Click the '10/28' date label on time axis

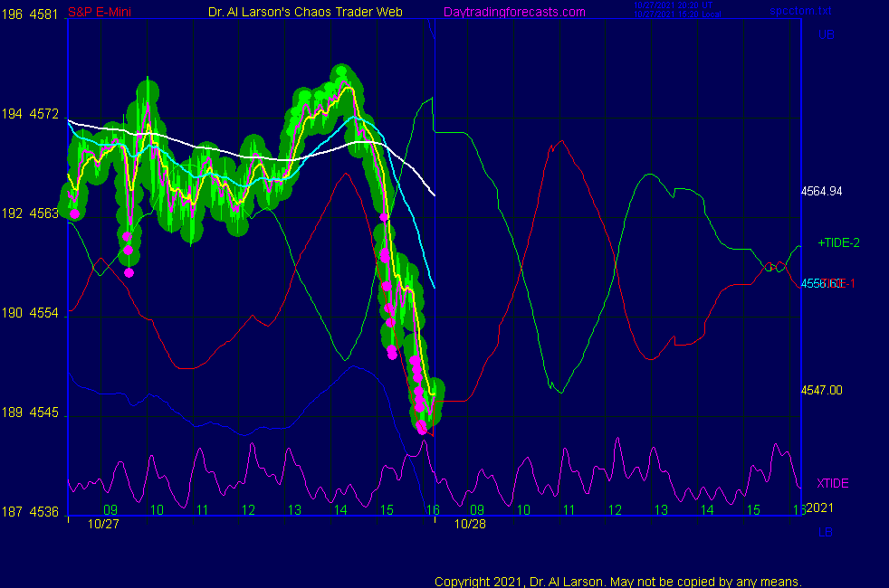470,524
